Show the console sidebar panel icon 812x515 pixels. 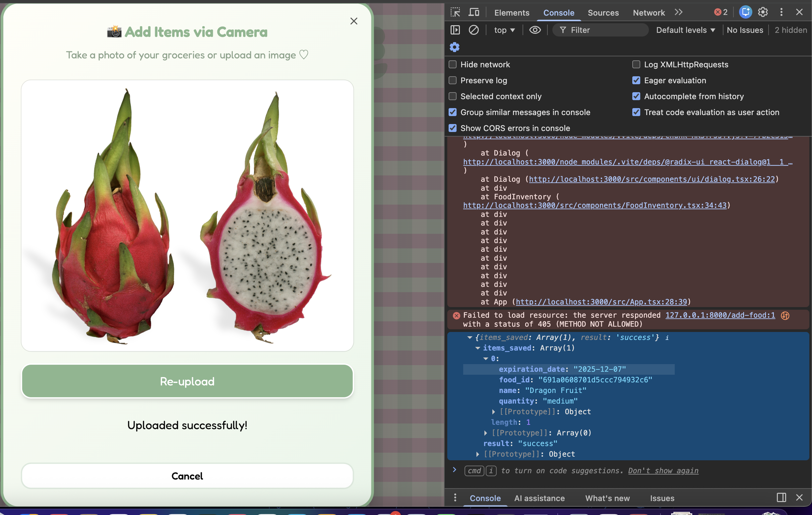tap(455, 30)
